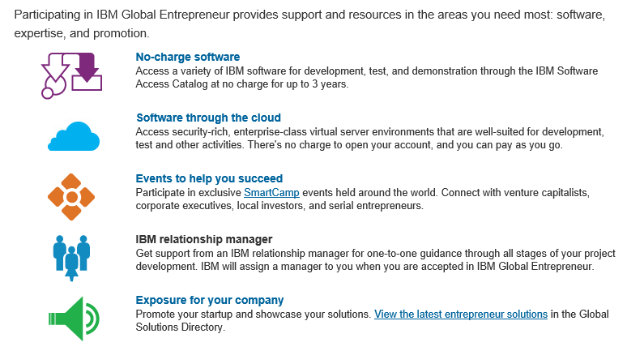Open the Software through the cloud heading
Viewport: 644px width, 351px height.
pyautogui.click(x=209, y=118)
